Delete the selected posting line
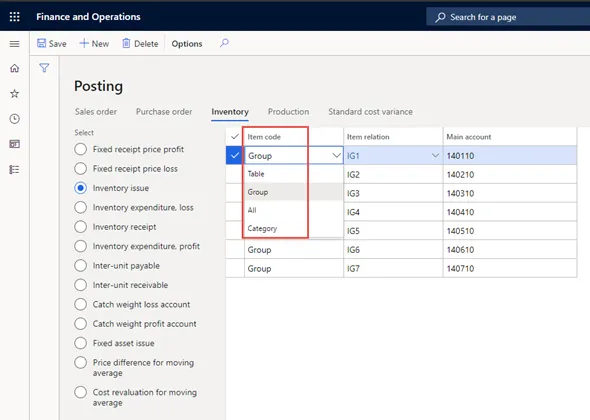The image size is (590, 420). tap(140, 44)
